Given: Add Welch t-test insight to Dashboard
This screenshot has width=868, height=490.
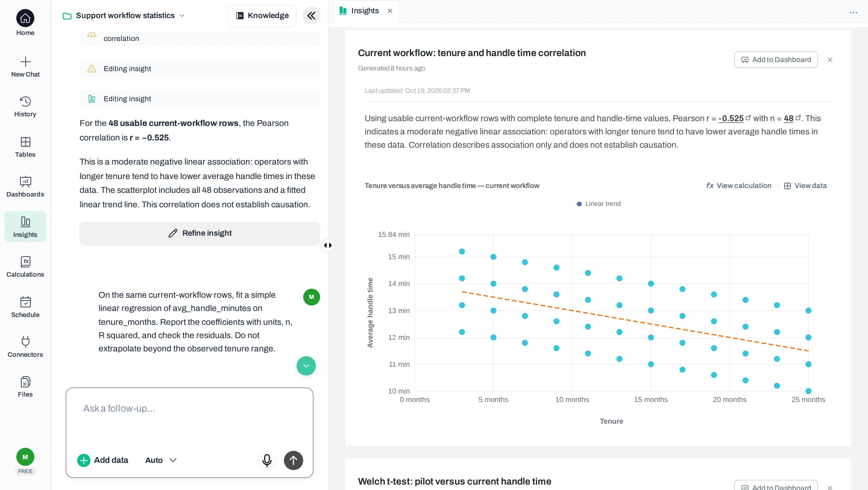Looking at the screenshot, I should coord(776,485).
